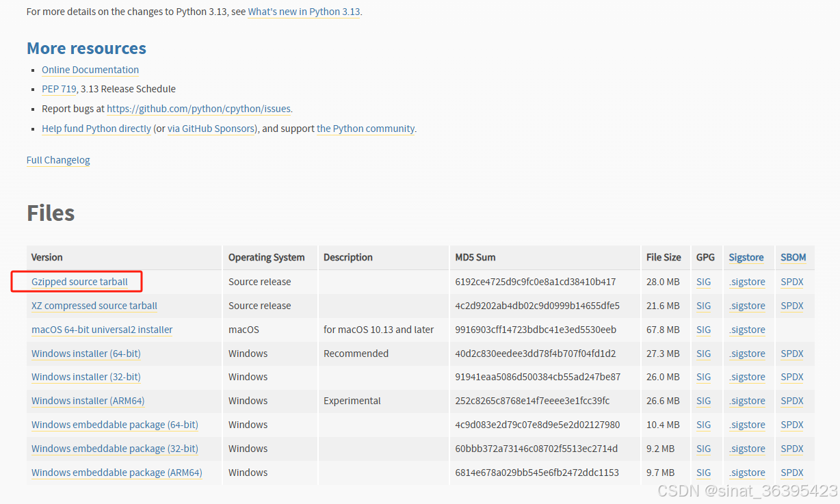Open SPDX link for embeddable package (64-bit)
Image resolution: width=840 pixels, height=504 pixels.
click(x=792, y=425)
